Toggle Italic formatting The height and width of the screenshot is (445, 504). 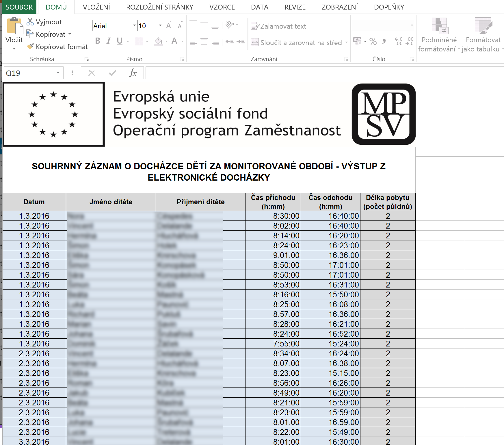(109, 41)
